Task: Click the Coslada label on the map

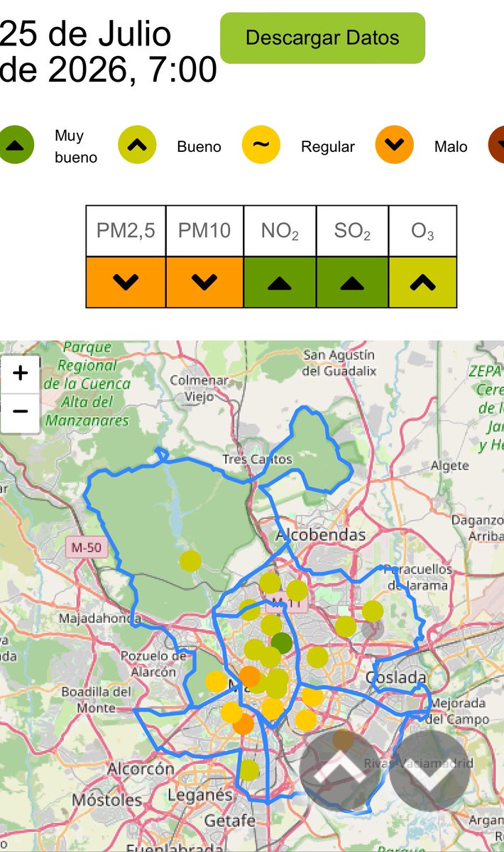Action: pyautogui.click(x=396, y=677)
